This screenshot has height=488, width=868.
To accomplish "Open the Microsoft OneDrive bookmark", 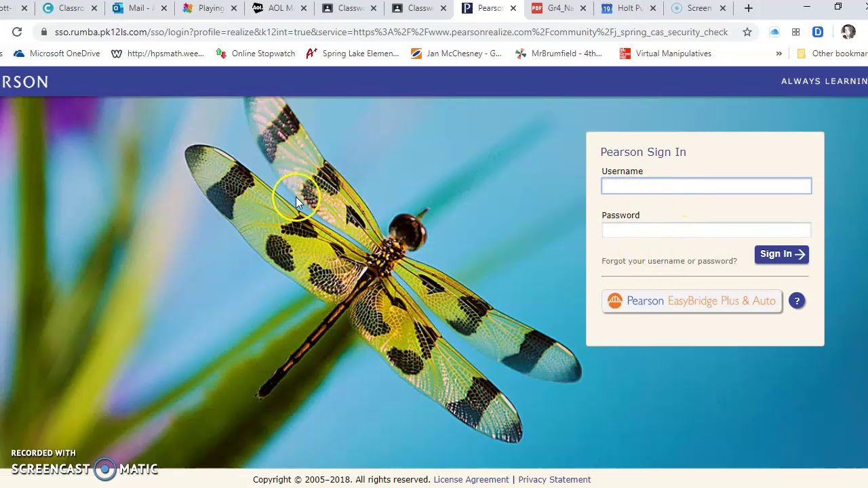I will click(57, 54).
